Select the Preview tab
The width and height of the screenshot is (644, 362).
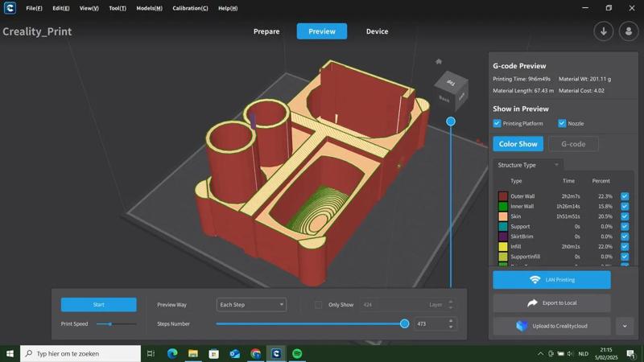(x=322, y=31)
